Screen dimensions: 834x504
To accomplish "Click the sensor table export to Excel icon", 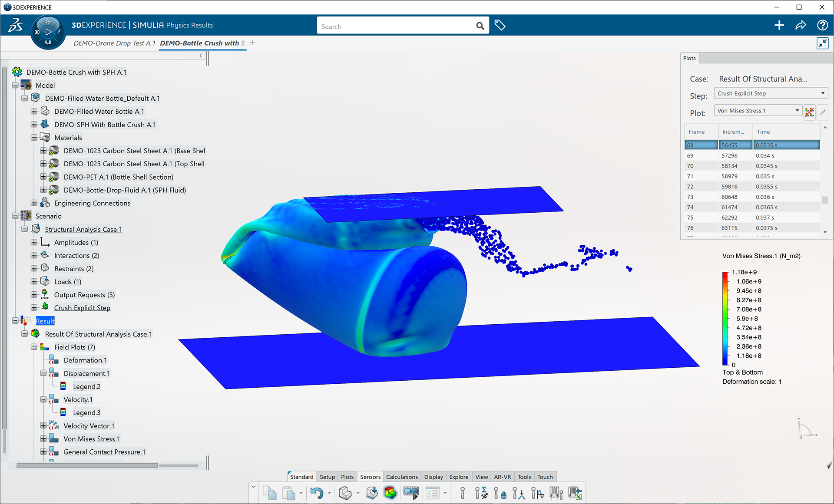I will click(x=575, y=493).
